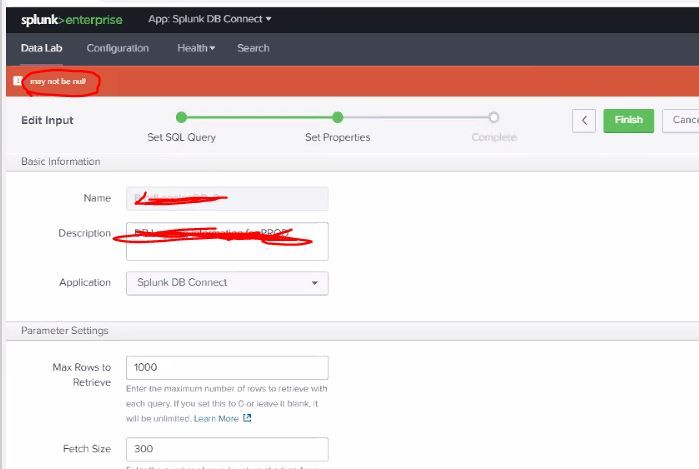This screenshot has width=699, height=469.
Task: Switch to the Data Lab tab
Action: coord(41,48)
